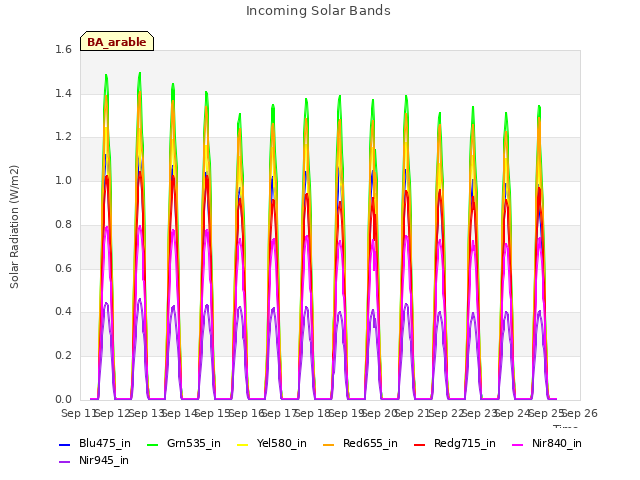
Task: Click the purple Nir945_in legend color marker
Action: (64, 462)
